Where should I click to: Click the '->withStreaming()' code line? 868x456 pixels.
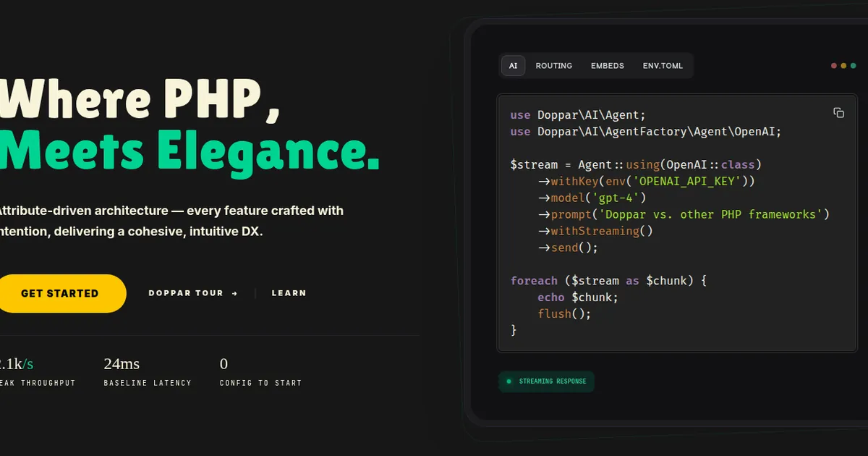point(595,231)
